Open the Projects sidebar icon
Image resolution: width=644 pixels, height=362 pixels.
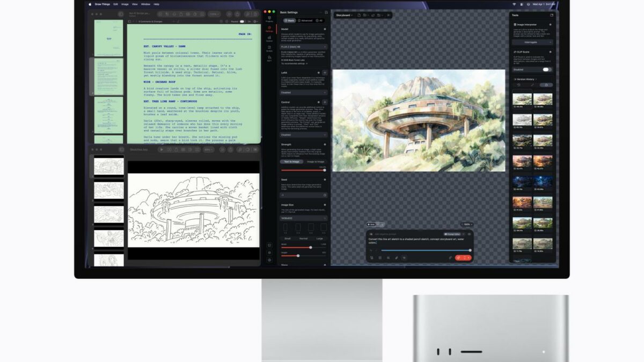(x=269, y=19)
